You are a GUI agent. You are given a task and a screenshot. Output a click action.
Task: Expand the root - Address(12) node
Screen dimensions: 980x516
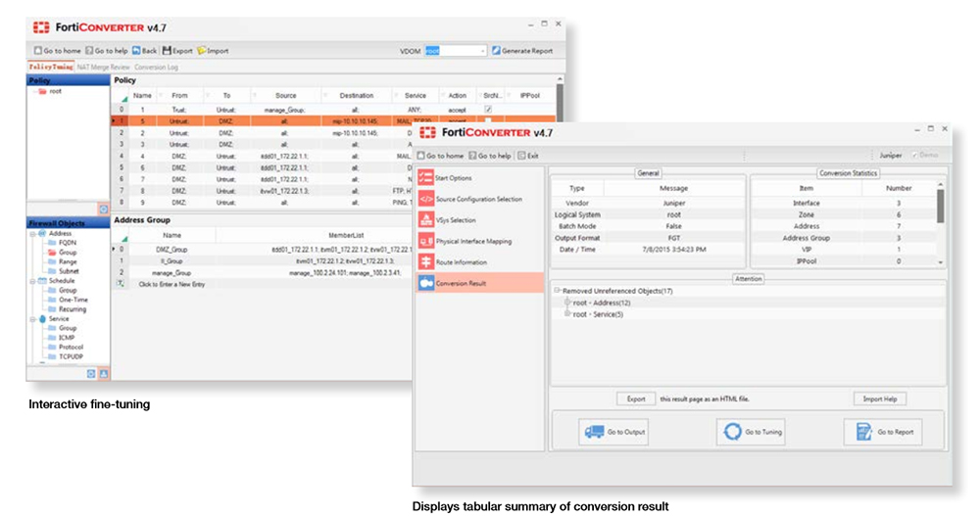[x=567, y=303]
